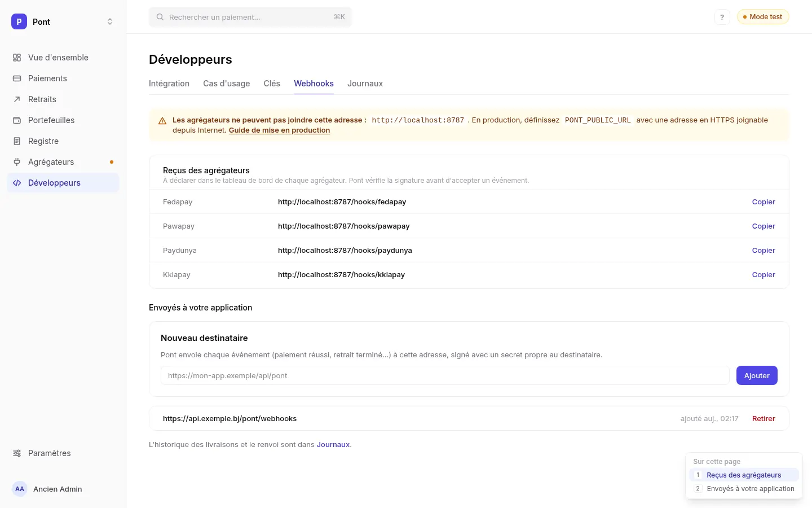Click the Développeurs code icon

[17, 183]
